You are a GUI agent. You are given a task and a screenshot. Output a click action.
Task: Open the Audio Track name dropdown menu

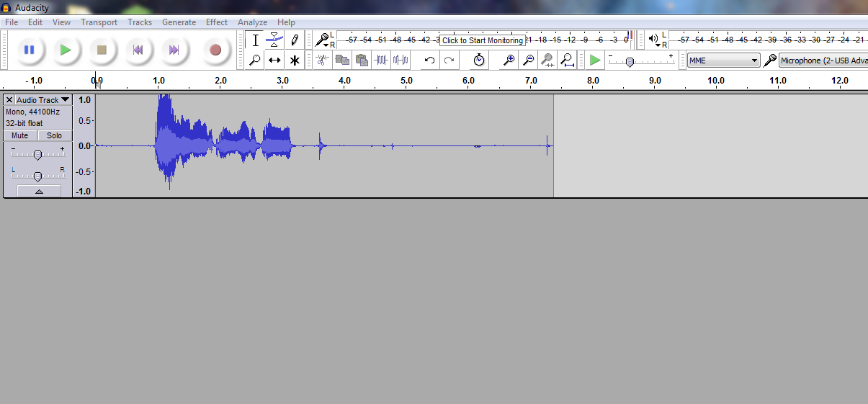tap(43, 100)
